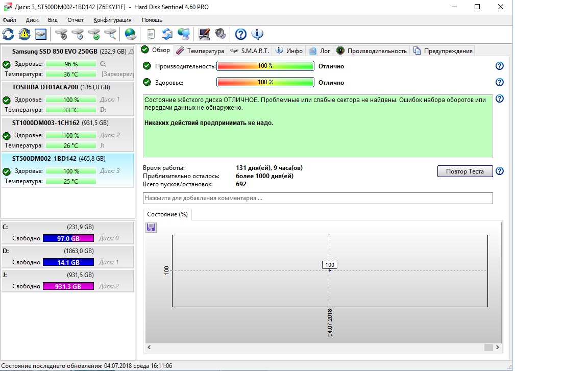Image resolution: width=588 pixels, height=371 pixels.
Task: Select the ST500DM002-1BD142 disk
Action: [x=67, y=170]
